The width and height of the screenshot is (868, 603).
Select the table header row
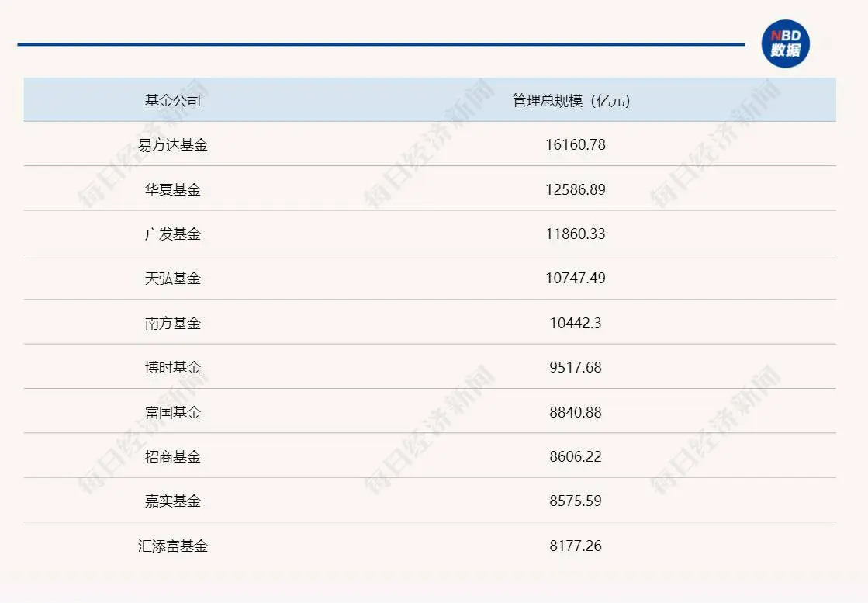[431, 99]
